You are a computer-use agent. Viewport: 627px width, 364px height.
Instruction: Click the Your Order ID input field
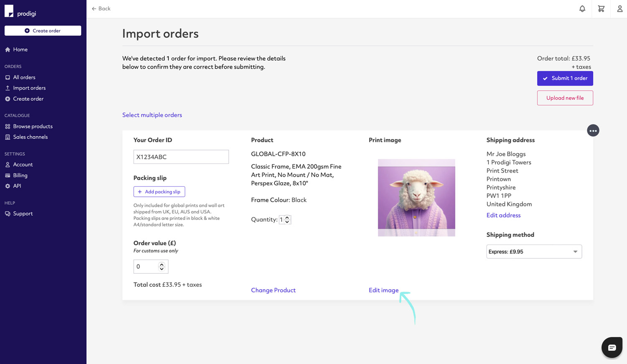[x=181, y=157]
